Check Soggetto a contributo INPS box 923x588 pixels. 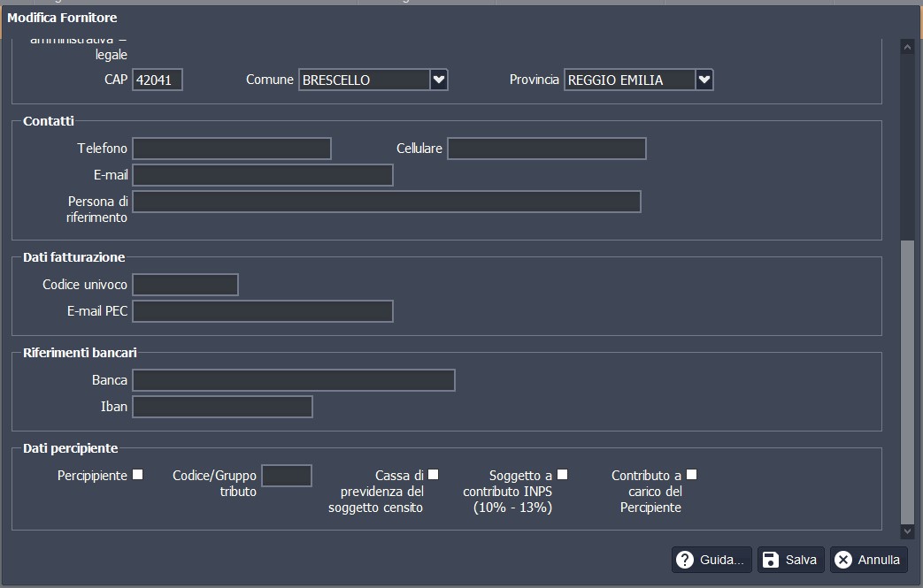(x=562, y=475)
